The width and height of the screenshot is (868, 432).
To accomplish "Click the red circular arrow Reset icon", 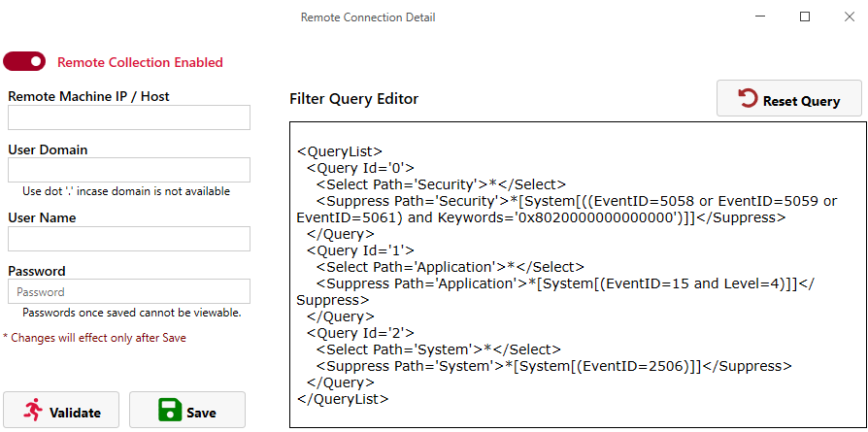I will coord(747,99).
